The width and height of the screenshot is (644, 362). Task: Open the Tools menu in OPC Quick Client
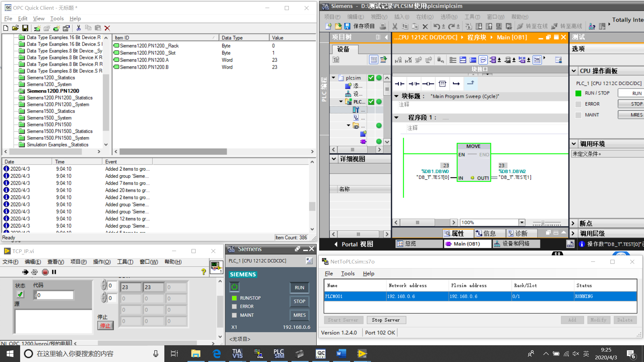click(57, 18)
